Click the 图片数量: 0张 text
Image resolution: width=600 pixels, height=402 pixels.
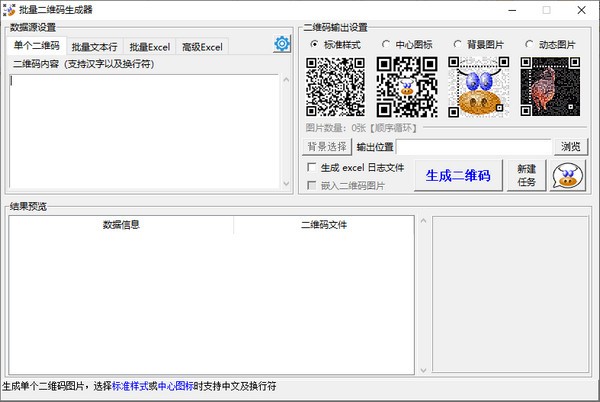click(x=336, y=128)
